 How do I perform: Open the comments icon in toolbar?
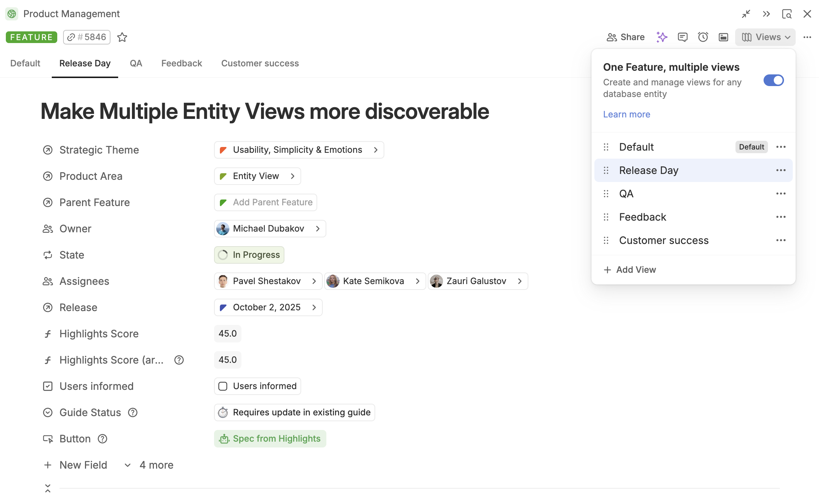coord(683,37)
